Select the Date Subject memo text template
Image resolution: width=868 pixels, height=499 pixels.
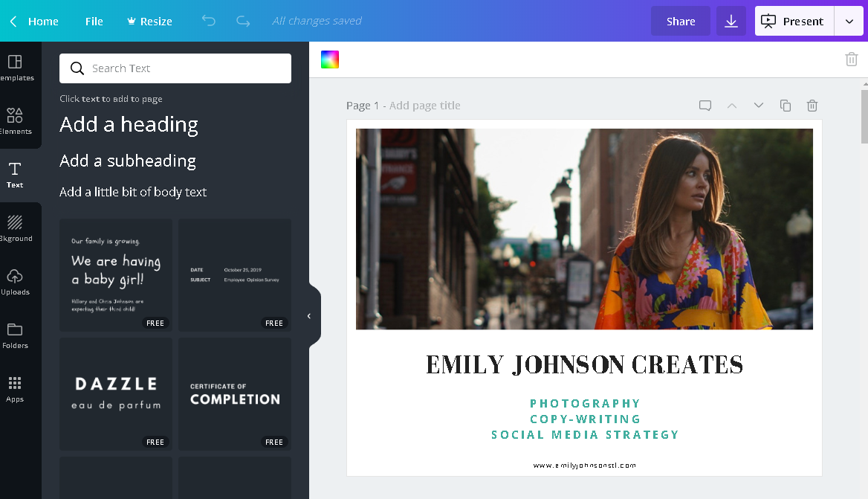pyautogui.click(x=235, y=275)
